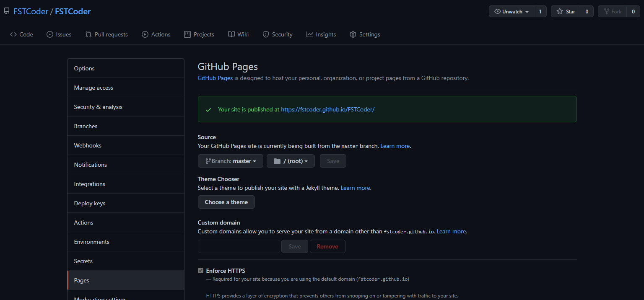Open the Code tab
The image size is (644, 300).
tap(21, 34)
